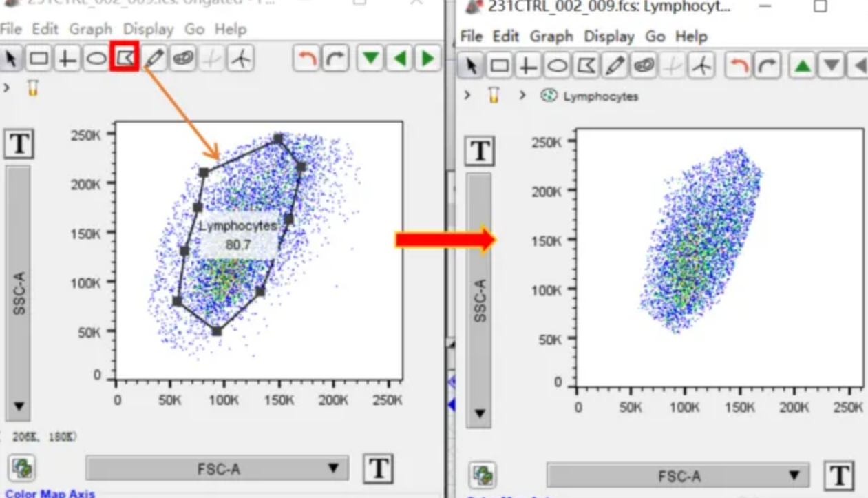Redo action in Lymphocytes window toolbar
Screen dimensions: 868x498
(768, 66)
